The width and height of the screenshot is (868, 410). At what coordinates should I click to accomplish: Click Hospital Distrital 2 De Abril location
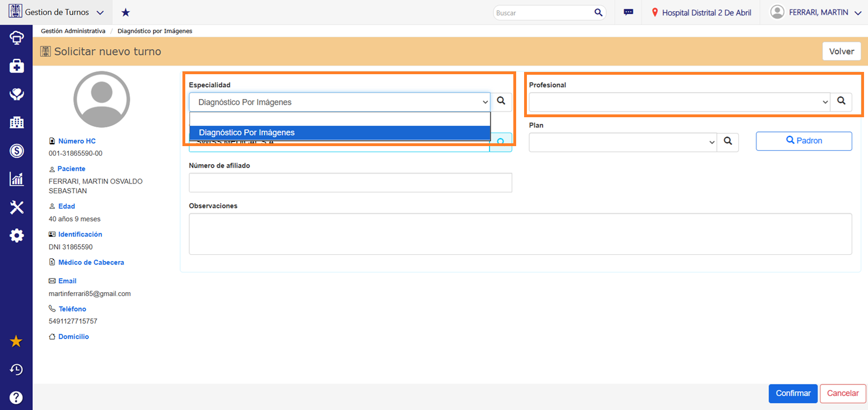701,12
